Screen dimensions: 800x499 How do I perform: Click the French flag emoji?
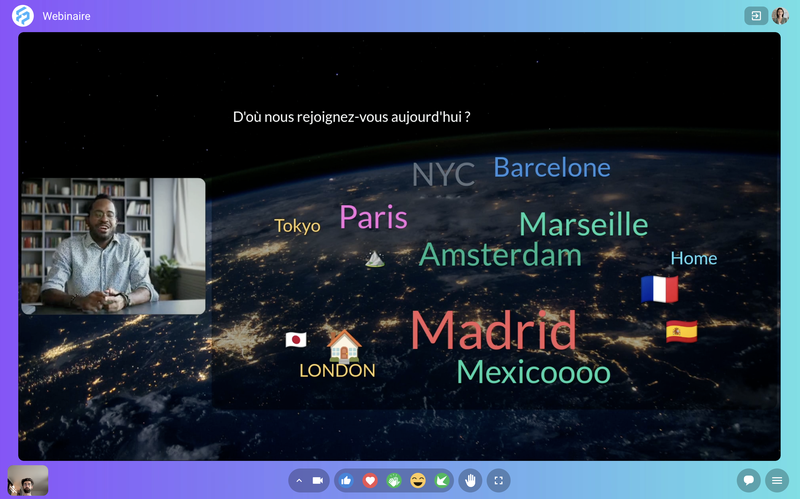[x=659, y=290]
